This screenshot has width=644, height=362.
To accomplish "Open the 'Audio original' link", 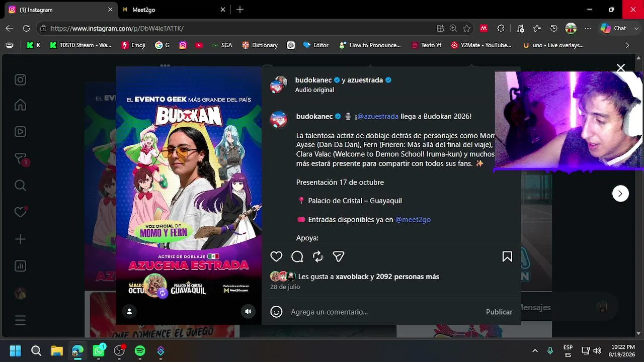I will pos(314,89).
